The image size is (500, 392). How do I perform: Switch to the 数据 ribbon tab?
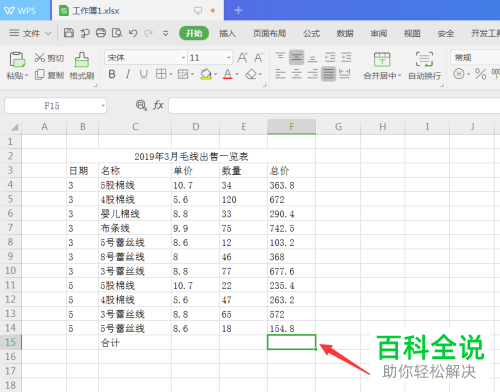pos(345,33)
